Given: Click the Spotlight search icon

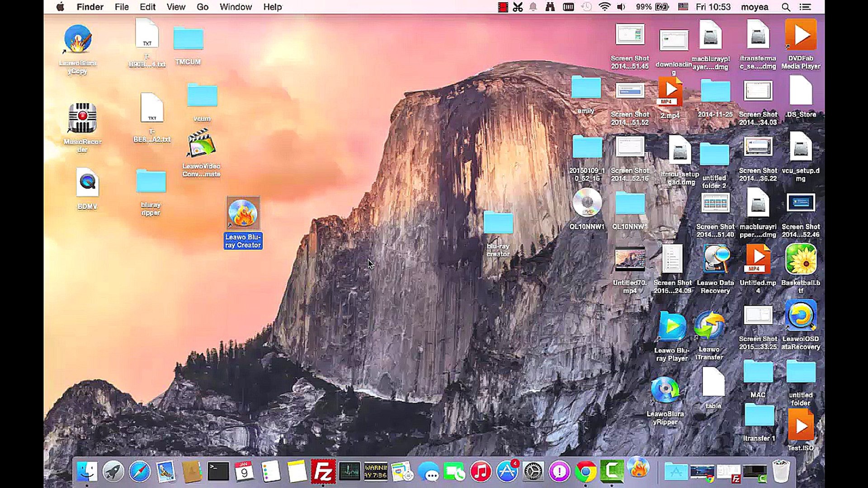Looking at the screenshot, I should (786, 7).
